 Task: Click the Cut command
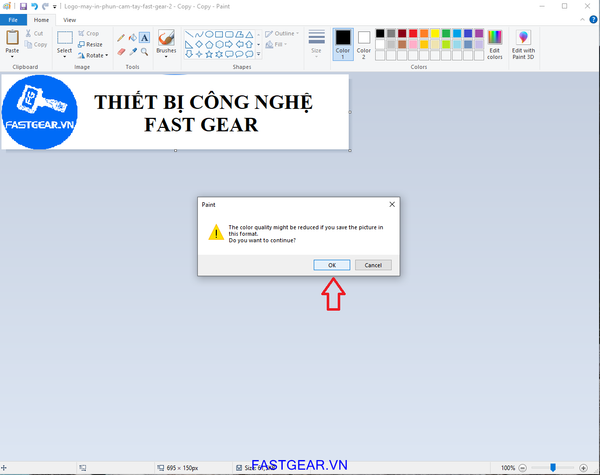(35, 33)
